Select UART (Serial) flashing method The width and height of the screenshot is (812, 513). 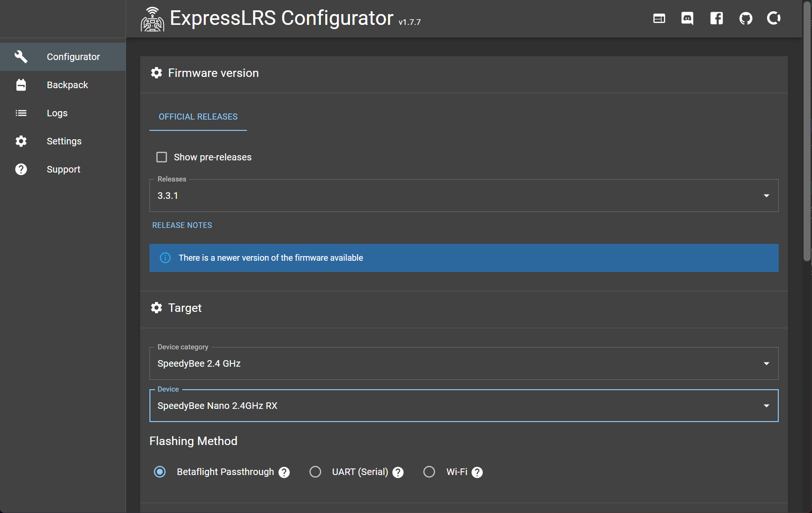click(315, 472)
